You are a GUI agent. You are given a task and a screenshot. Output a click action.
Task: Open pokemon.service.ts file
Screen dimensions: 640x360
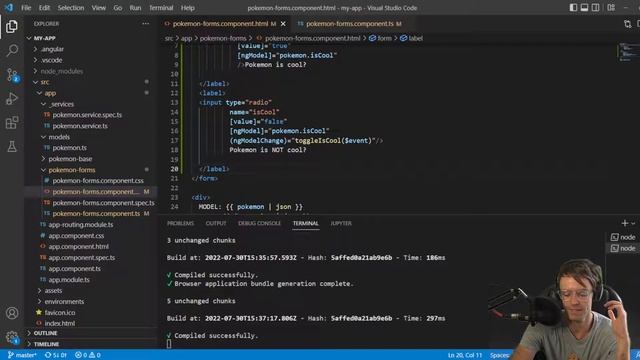tap(80, 126)
